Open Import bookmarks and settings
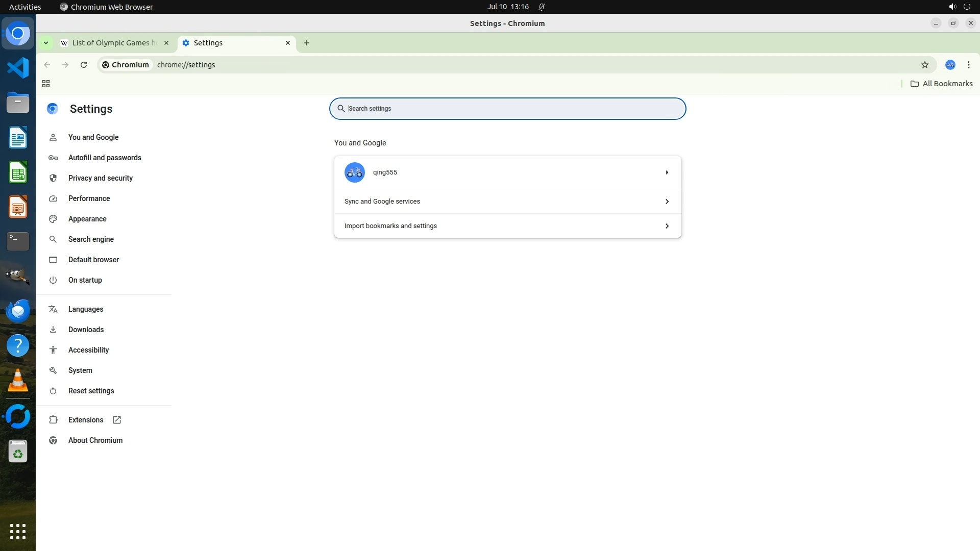The width and height of the screenshot is (980, 551). pyautogui.click(x=507, y=226)
